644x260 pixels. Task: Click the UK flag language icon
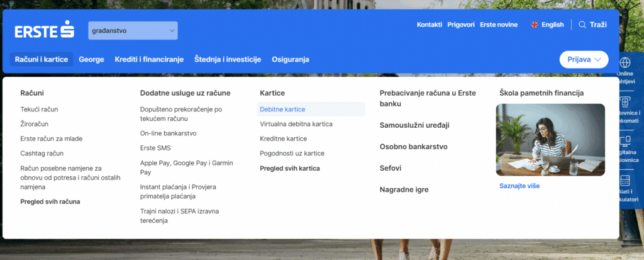pyautogui.click(x=535, y=25)
